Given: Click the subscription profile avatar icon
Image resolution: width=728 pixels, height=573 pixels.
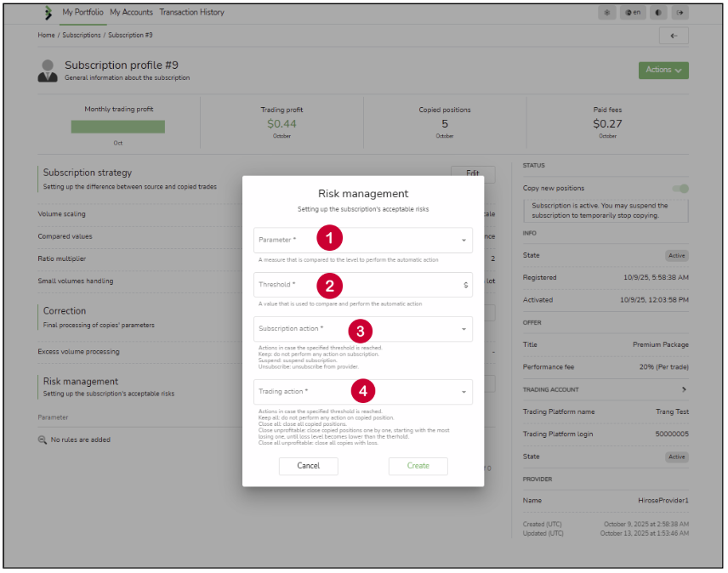Looking at the screenshot, I should coord(48,71).
